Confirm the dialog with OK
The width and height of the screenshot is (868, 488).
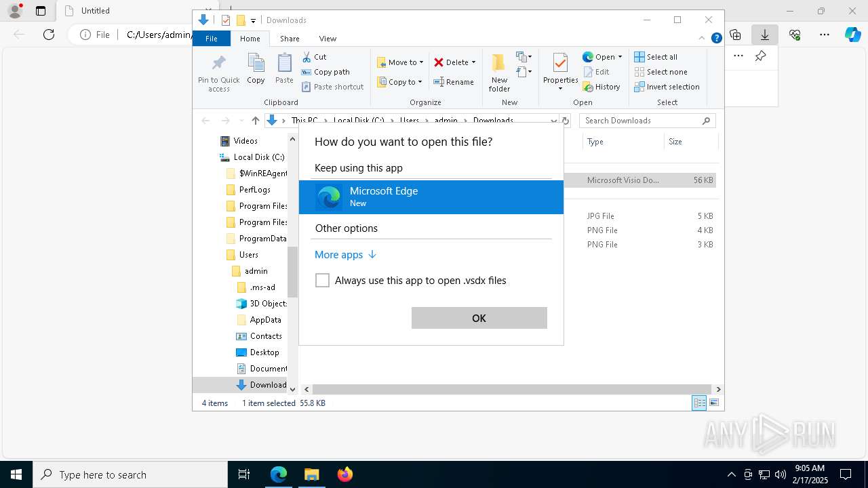coord(479,318)
